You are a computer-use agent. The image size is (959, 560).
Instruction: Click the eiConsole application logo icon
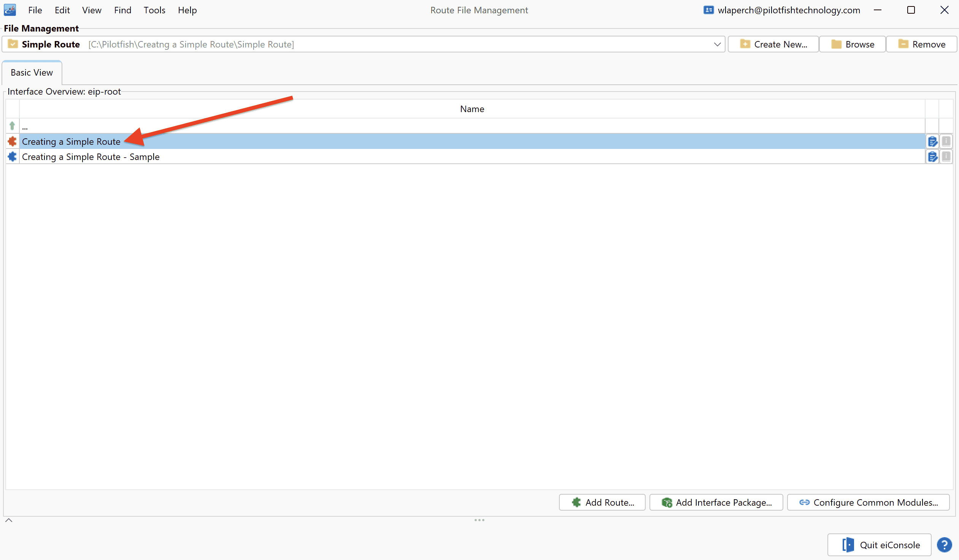click(10, 10)
